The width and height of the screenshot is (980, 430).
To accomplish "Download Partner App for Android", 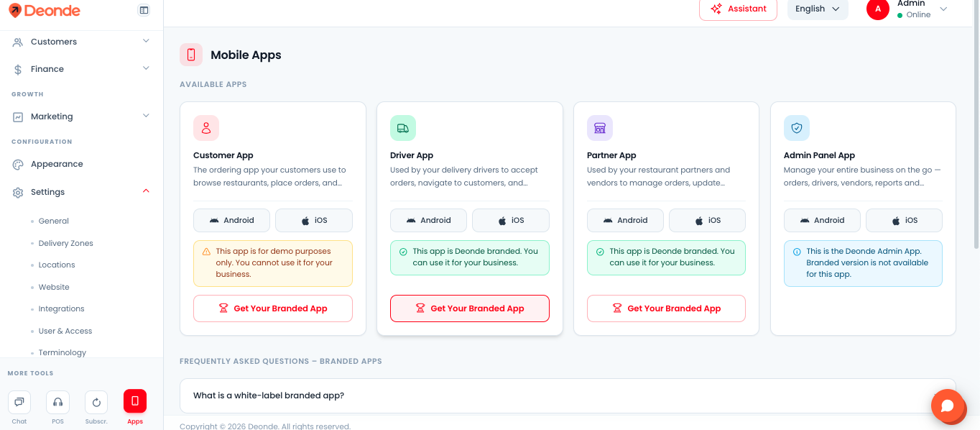I will point(625,220).
